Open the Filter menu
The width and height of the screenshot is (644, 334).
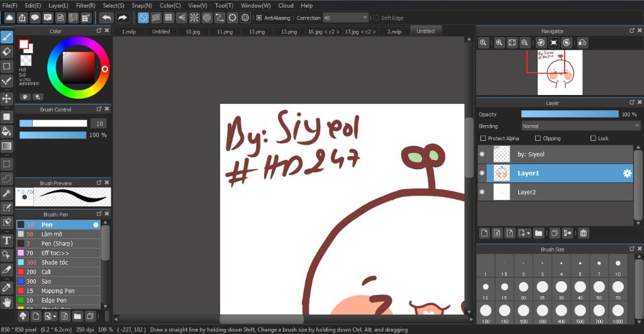tap(86, 5)
